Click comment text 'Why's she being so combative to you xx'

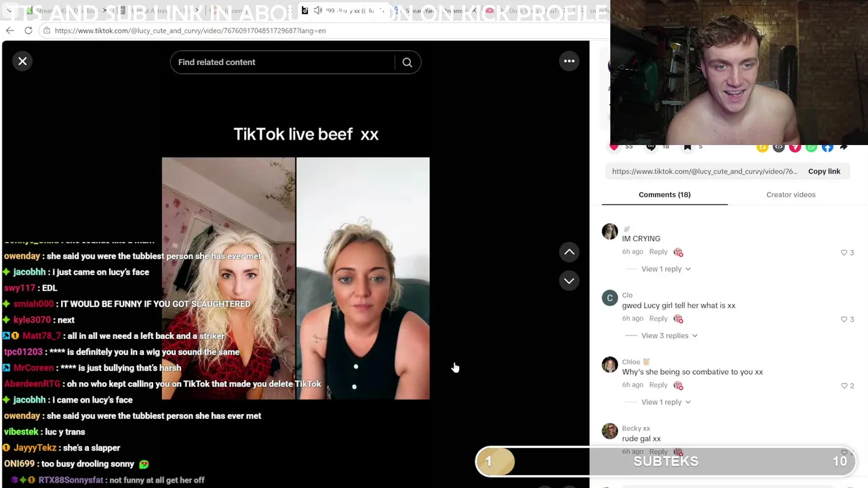tap(692, 372)
